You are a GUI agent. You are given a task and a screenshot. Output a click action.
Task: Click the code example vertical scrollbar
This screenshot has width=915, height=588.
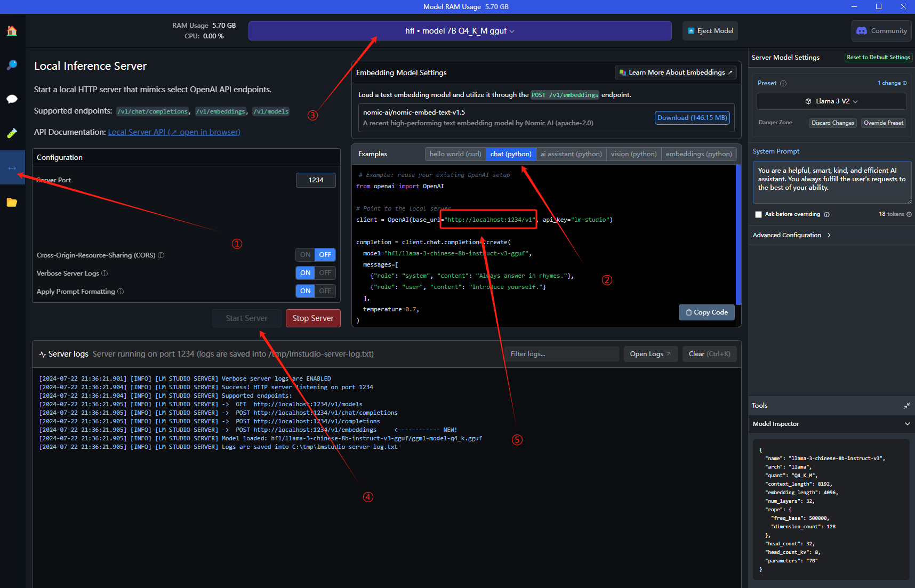[x=739, y=235]
